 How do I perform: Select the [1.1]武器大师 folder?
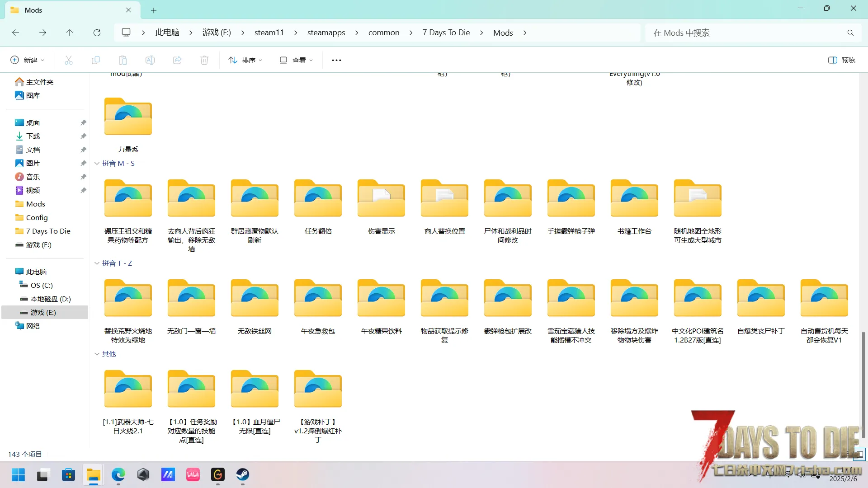pos(128,402)
